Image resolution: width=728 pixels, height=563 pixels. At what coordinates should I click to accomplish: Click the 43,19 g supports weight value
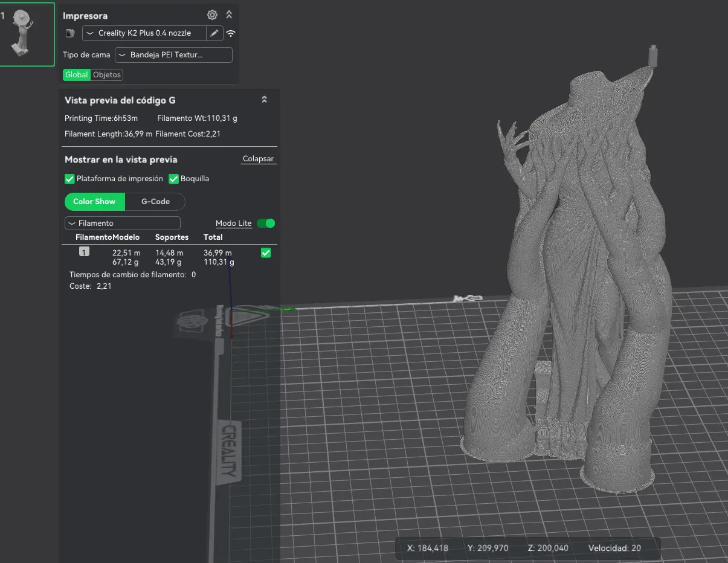tap(169, 262)
